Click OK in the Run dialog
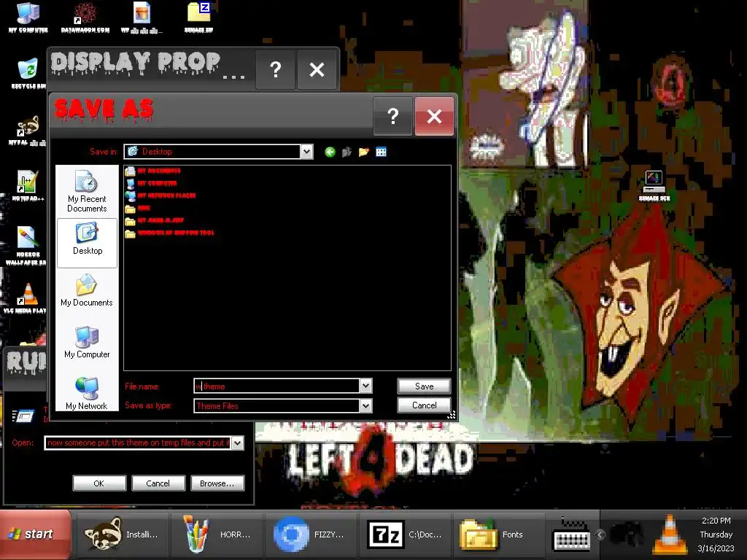The height and width of the screenshot is (560, 747). 99,483
